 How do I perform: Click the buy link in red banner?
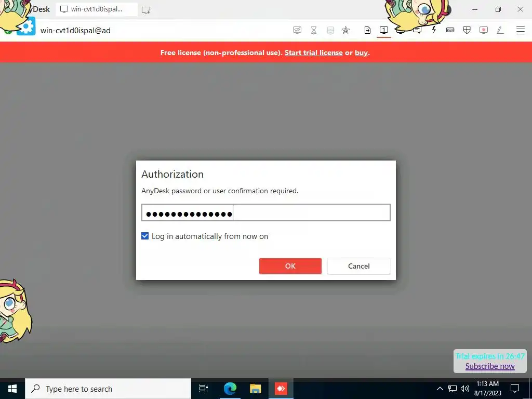[x=361, y=52]
